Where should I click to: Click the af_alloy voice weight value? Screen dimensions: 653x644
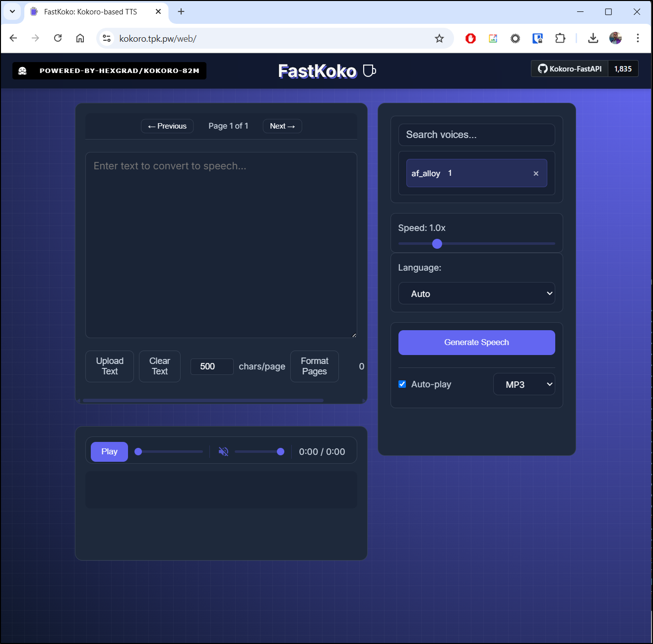(451, 173)
